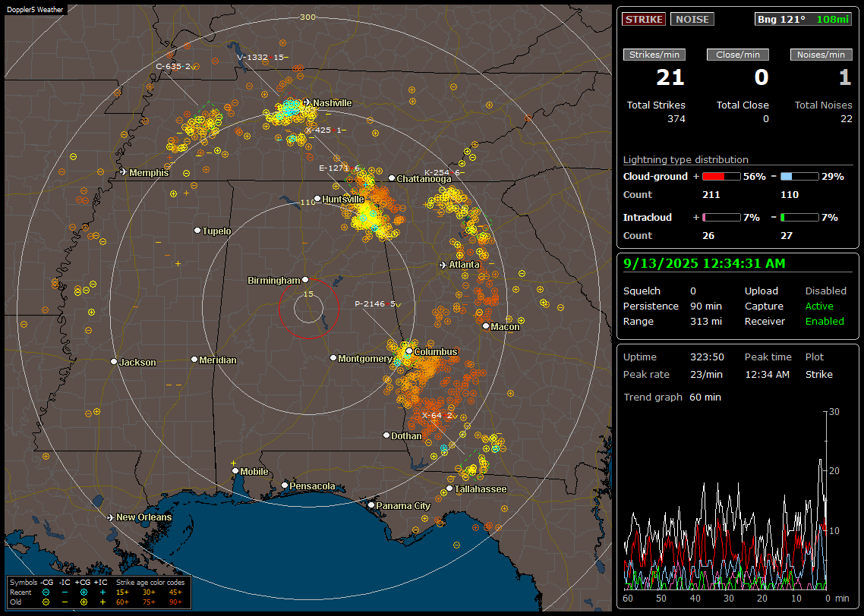Click the Upload status Disabled
Image resolution: width=864 pixels, height=616 pixels.
(825, 291)
